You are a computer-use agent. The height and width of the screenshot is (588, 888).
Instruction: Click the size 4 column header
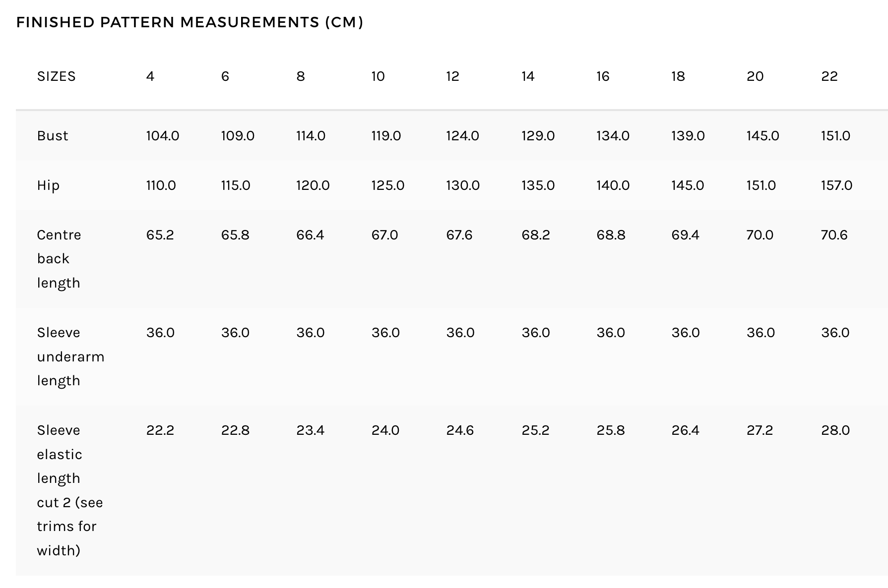[150, 76]
